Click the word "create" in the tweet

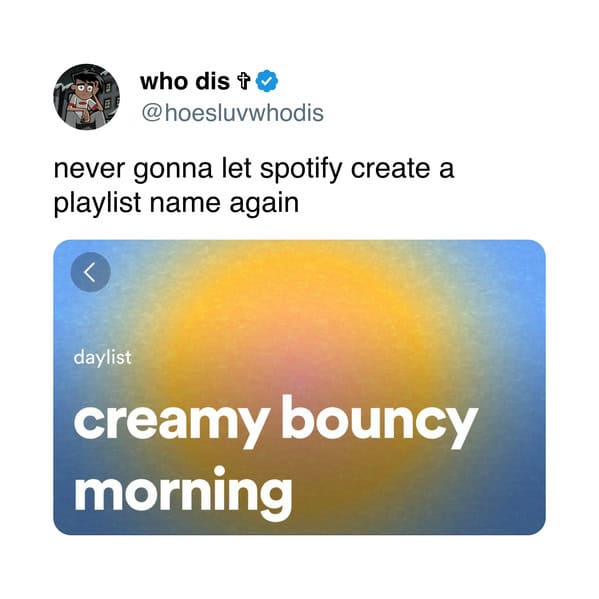coord(390,169)
